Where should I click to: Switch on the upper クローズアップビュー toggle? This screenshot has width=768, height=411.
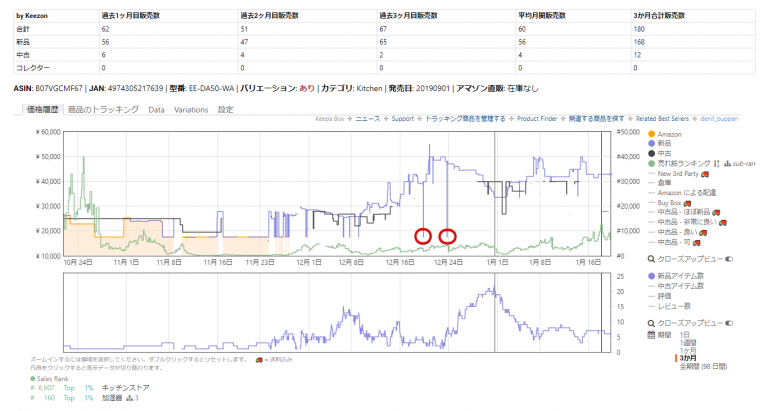[x=728, y=259]
